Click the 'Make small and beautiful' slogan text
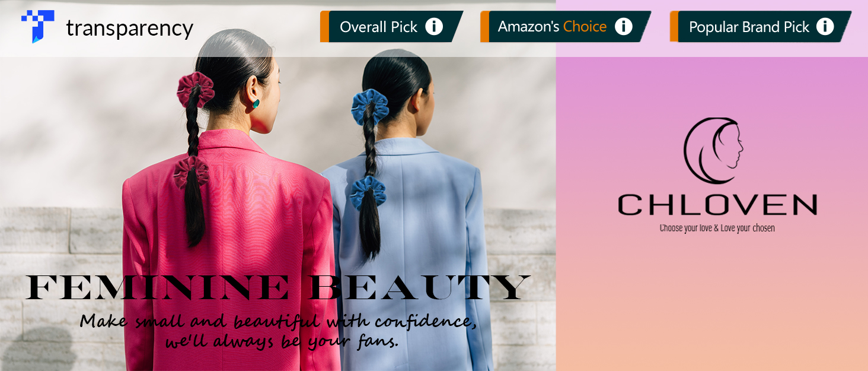The image size is (868, 371). click(x=279, y=330)
